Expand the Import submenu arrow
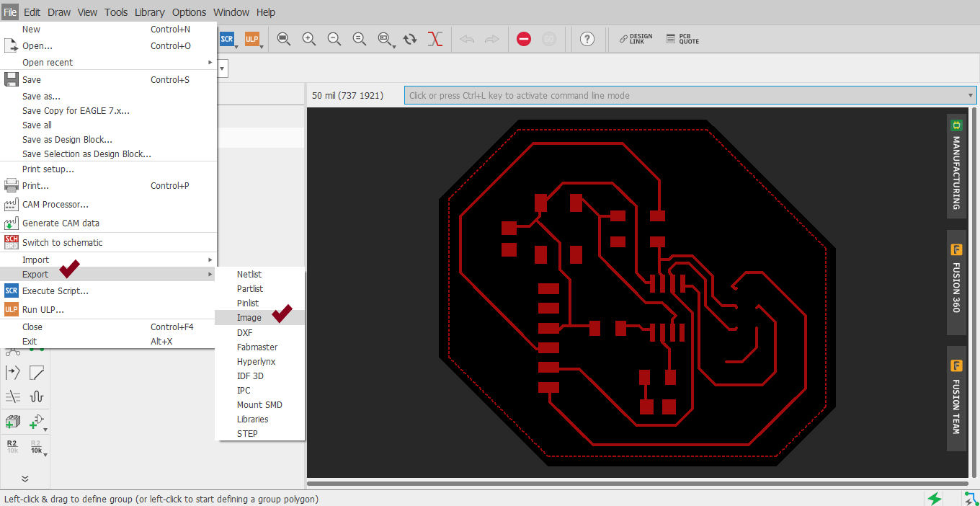 coord(210,259)
